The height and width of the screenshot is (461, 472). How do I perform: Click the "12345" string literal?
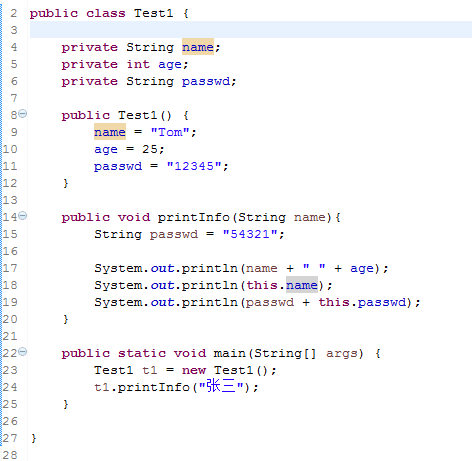pos(194,166)
